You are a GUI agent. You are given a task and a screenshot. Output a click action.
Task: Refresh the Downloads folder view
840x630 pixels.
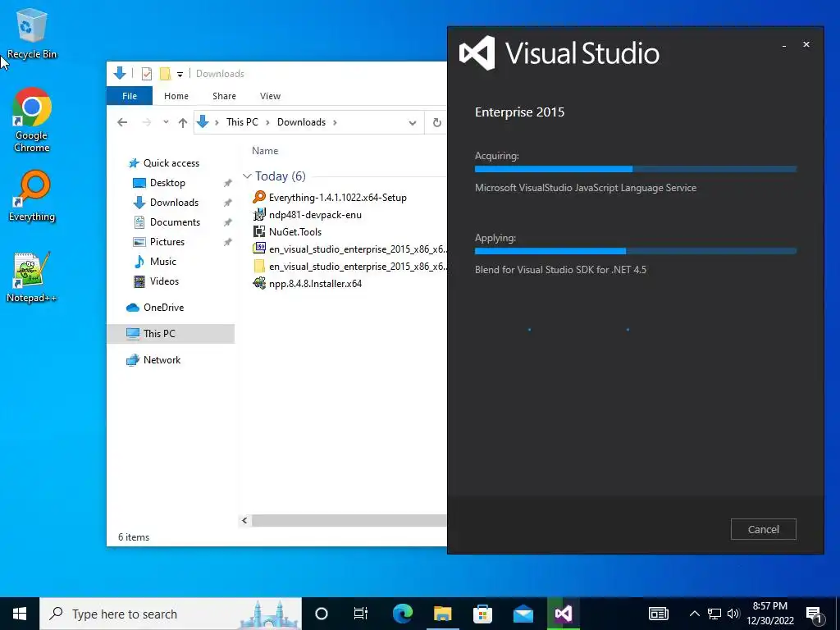[436, 123]
